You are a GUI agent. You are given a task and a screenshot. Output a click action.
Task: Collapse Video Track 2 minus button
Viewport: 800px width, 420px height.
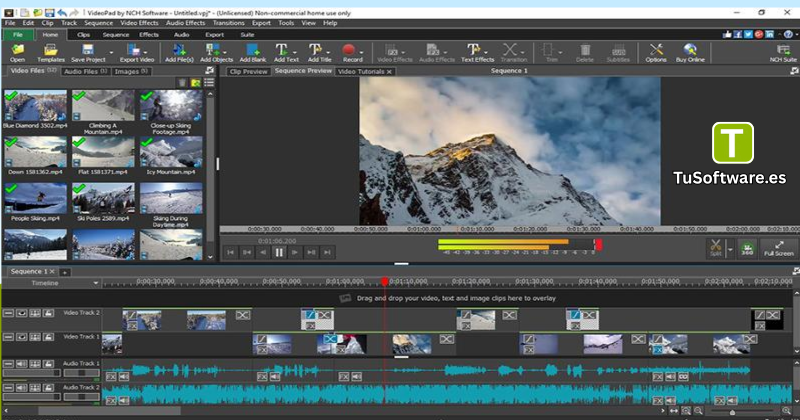tap(8, 313)
